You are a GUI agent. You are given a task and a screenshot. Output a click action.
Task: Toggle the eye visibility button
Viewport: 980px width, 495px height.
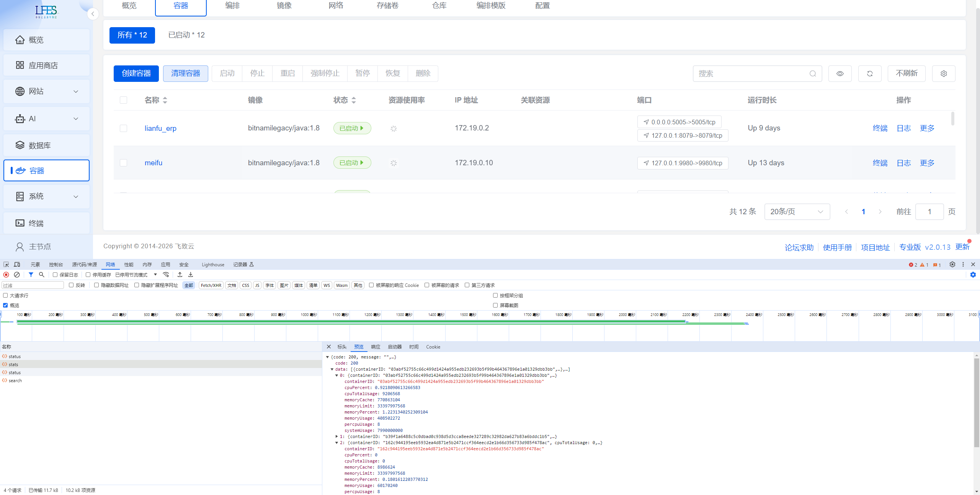[x=840, y=73]
